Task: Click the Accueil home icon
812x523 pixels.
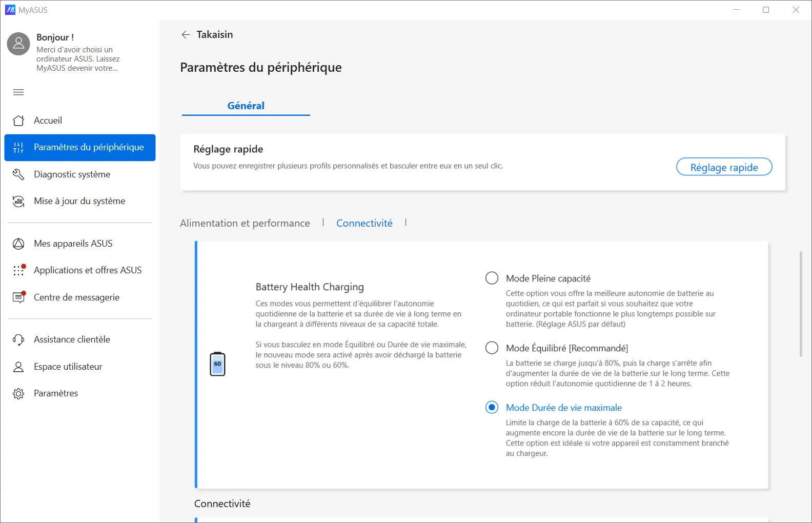Action: click(18, 120)
